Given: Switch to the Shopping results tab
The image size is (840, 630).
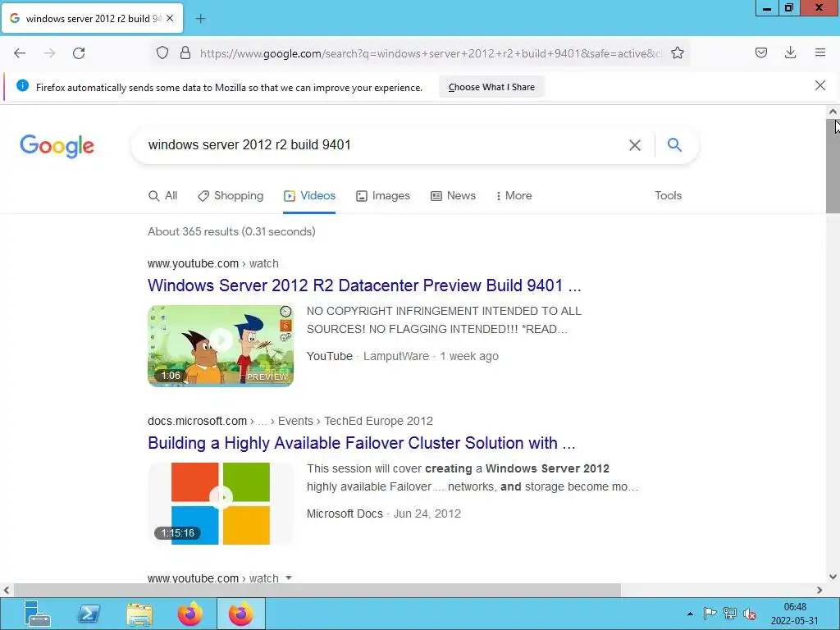Looking at the screenshot, I should point(231,195).
